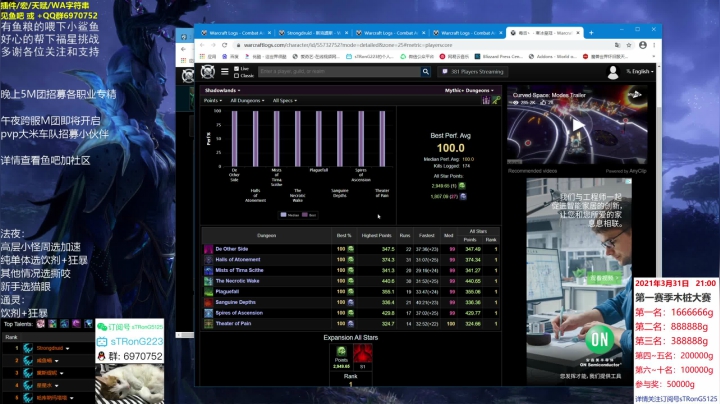This screenshot has width=720, height=404.
Task: Click the 381 Players Streaming button
Action: (x=472, y=72)
